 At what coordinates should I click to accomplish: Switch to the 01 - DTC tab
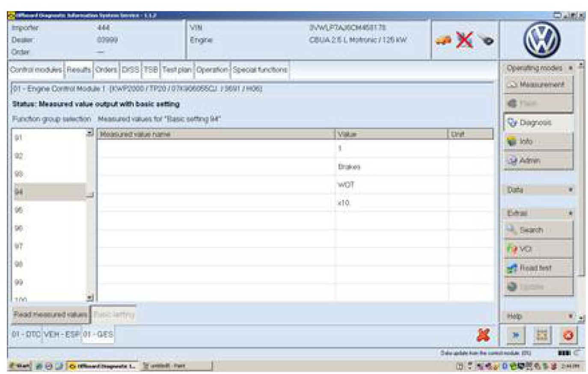point(26,334)
